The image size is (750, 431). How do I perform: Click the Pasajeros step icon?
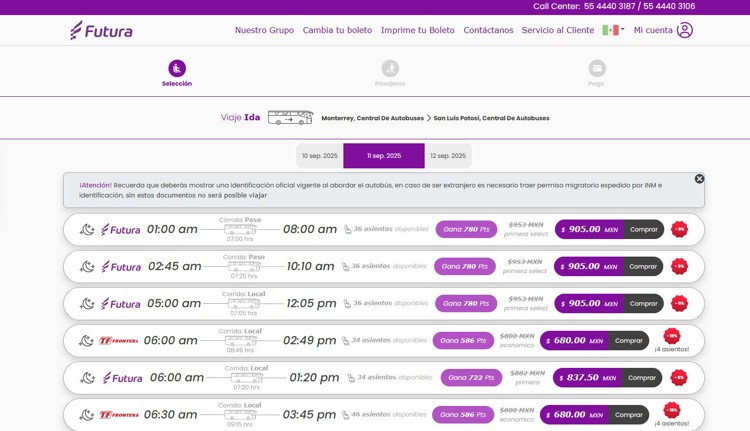tap(390, 68)
